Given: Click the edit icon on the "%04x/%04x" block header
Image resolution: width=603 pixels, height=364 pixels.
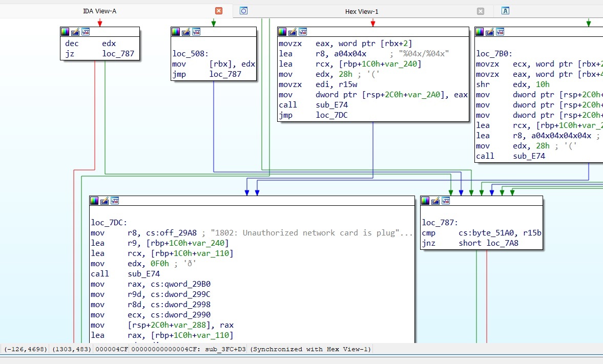Looking at the screenshot, I should point(293,32).
